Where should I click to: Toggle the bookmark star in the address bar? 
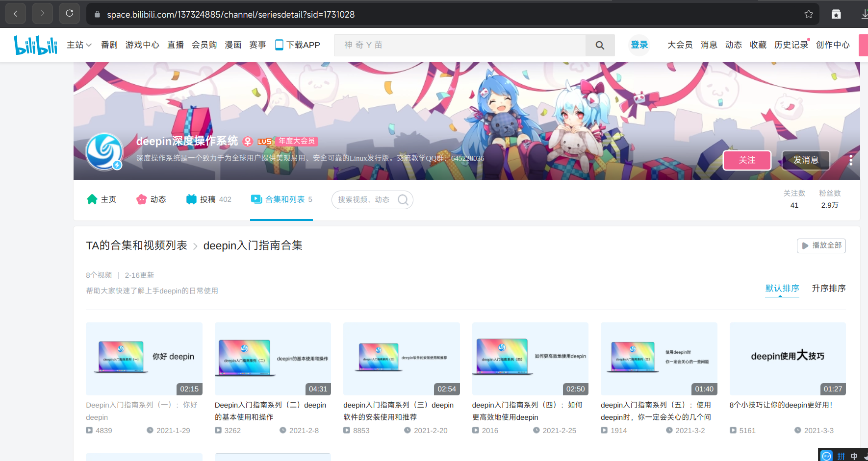[808, 14]
